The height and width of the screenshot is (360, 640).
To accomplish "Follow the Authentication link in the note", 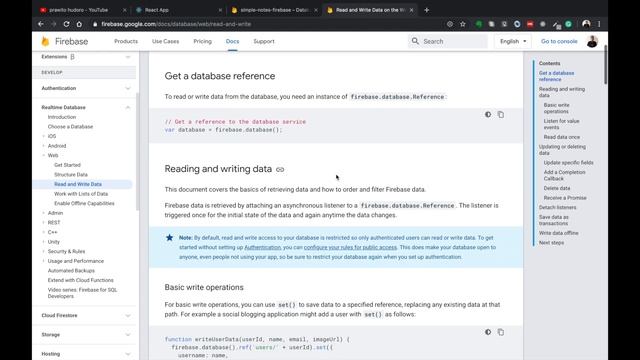I will [262, 247].
